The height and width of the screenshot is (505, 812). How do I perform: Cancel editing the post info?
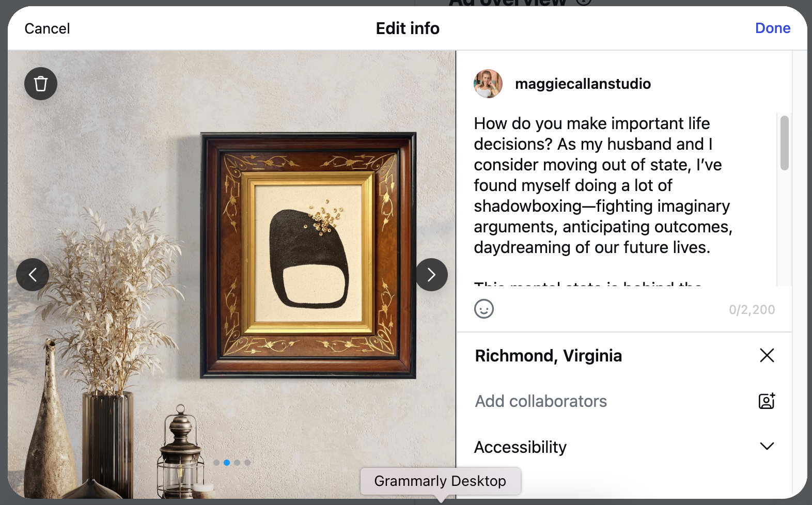point(47,28)
